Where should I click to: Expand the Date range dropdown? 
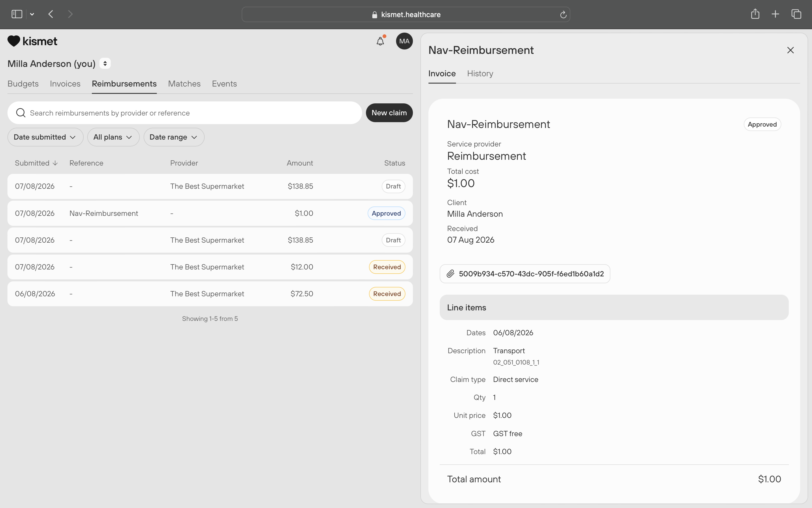pyautogui.click(x=174, y=137)
